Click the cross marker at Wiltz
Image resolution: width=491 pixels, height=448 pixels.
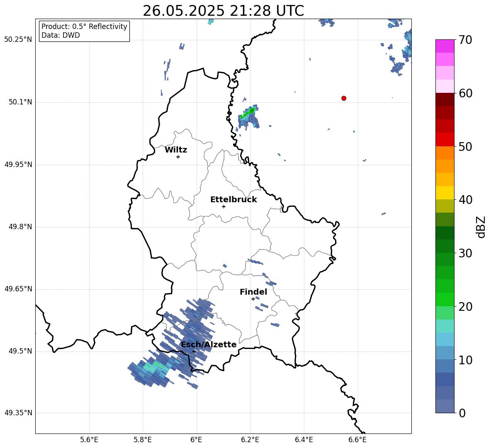click(x=178, y=157)
